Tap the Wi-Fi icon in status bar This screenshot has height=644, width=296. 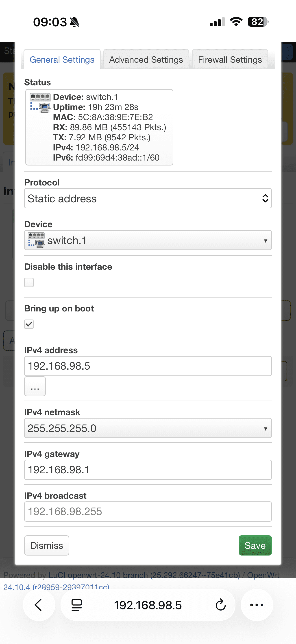pos(236,22)
